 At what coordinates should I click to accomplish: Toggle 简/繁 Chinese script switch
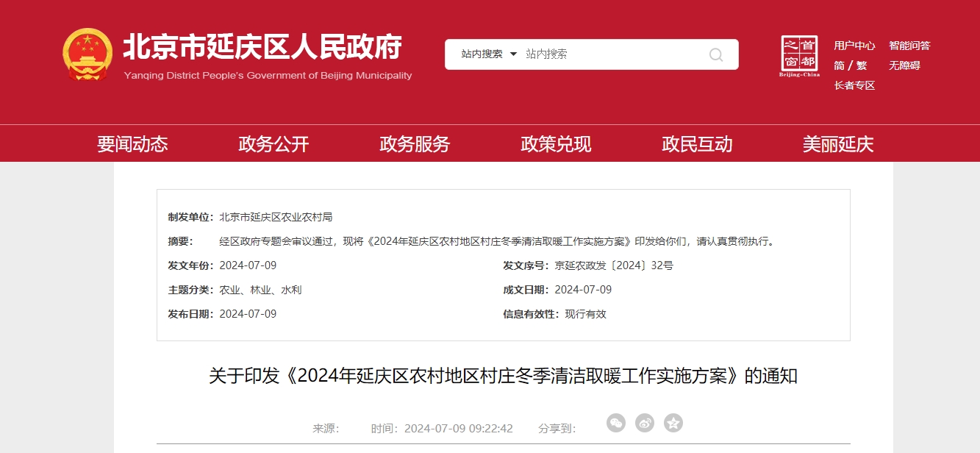(851, 65)
